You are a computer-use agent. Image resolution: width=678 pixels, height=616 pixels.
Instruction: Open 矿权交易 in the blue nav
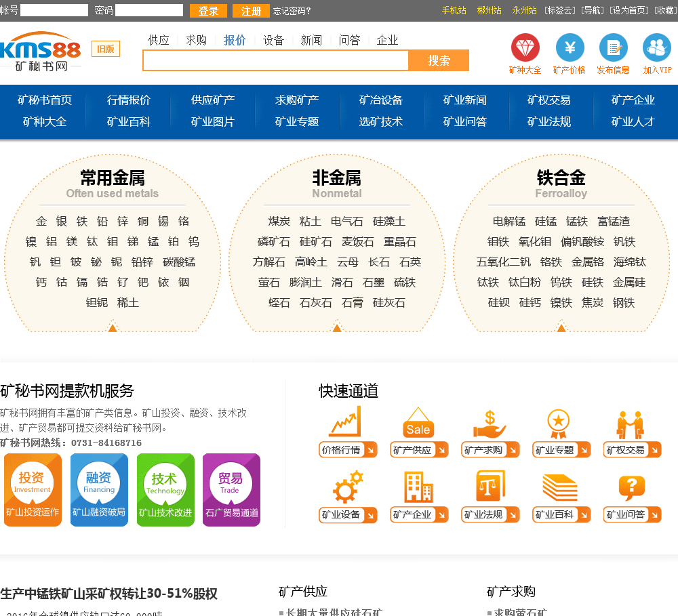pyautogui.click(x=549, y=100)
